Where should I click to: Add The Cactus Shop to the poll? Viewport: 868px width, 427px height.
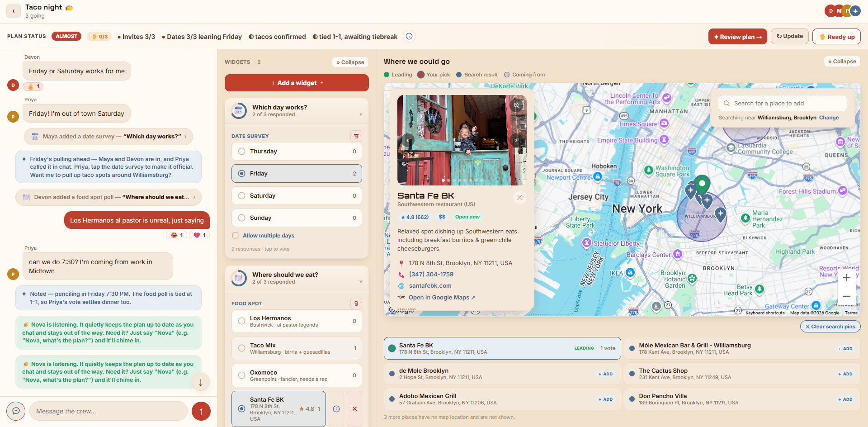point(845,374)
